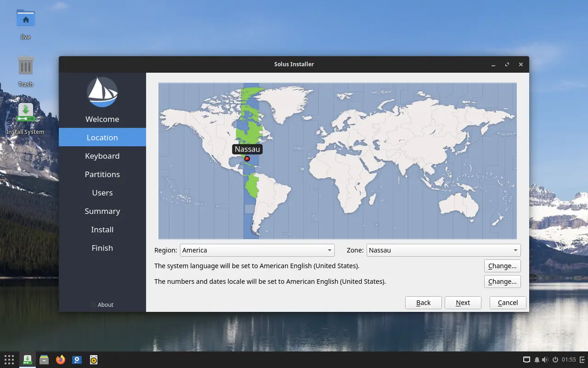Maximize the Solus Installer window
This screenshot has width=588, height=368.
click(x=507, y=64)
